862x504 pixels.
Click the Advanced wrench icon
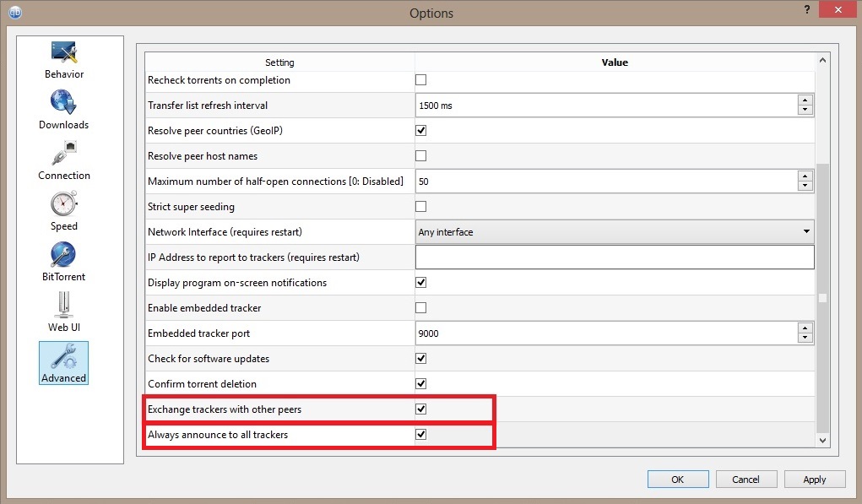click(64, 357)
